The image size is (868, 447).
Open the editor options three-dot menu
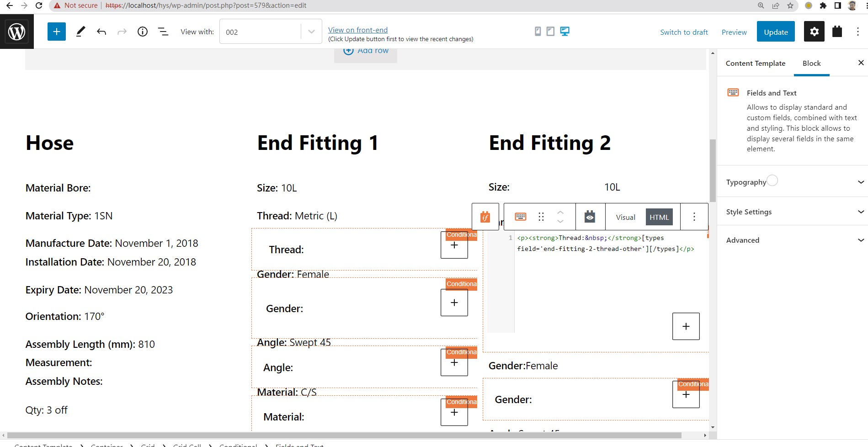[858, 32]
